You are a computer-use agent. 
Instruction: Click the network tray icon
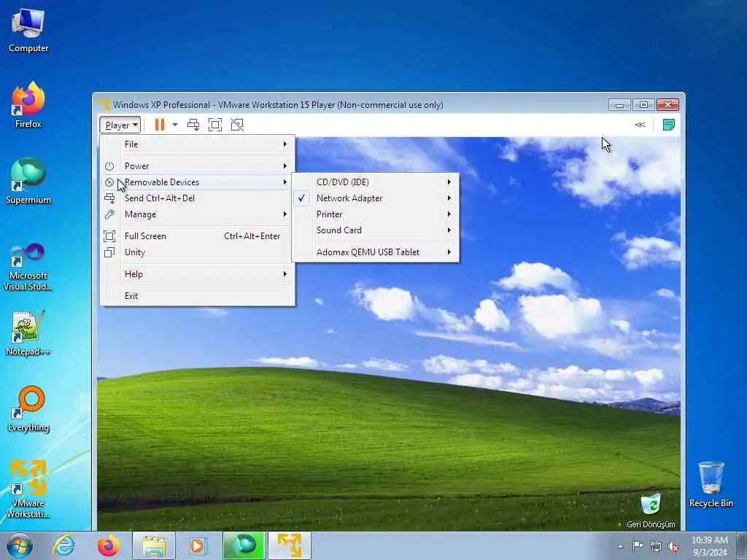coord(656,547)
